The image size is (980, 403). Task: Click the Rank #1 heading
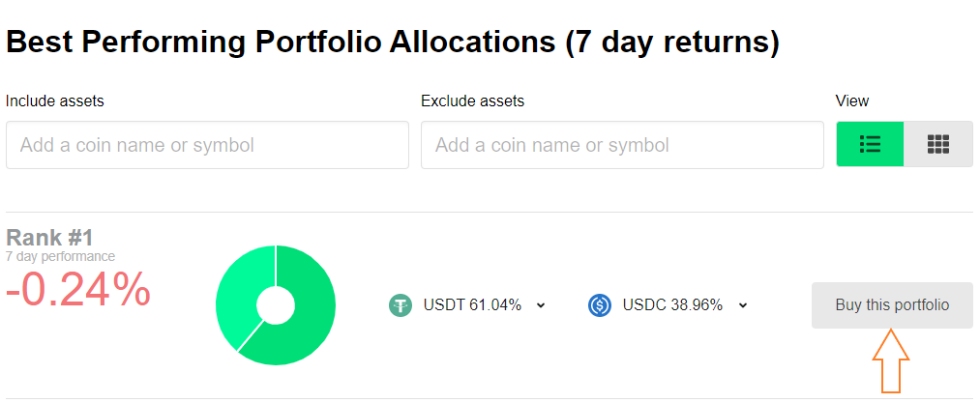click(x=49, y=238)
